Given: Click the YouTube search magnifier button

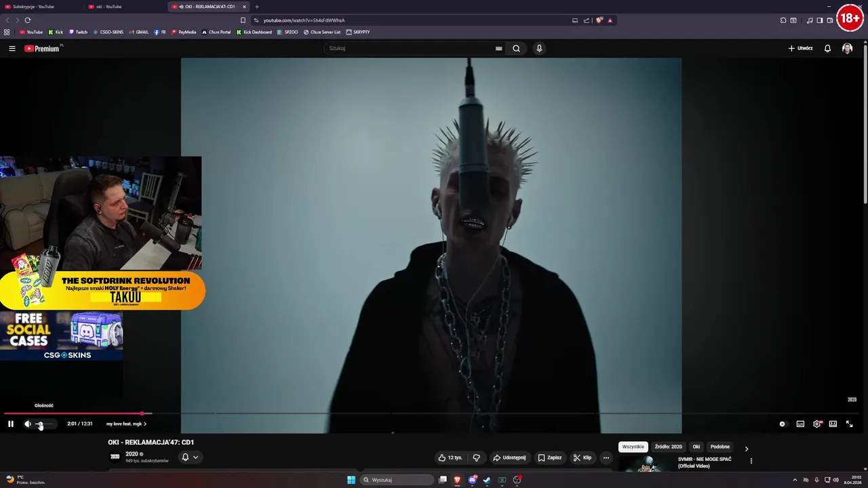Looking at the screenshot, I should [516, 48].
